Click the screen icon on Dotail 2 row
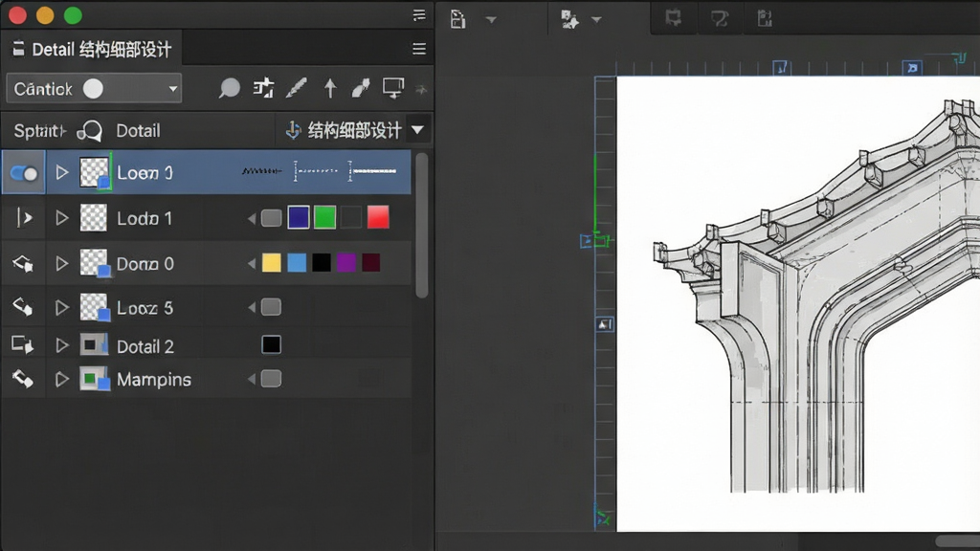 point(23,344)
